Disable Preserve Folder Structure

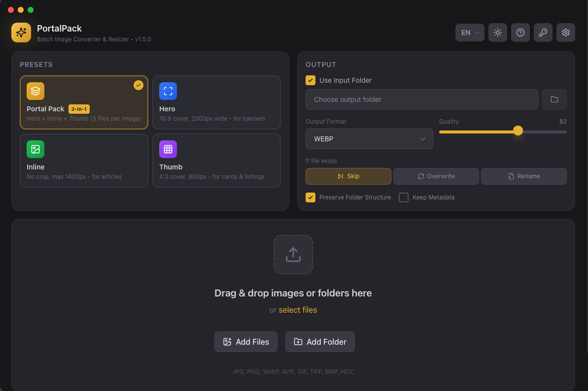310,197
